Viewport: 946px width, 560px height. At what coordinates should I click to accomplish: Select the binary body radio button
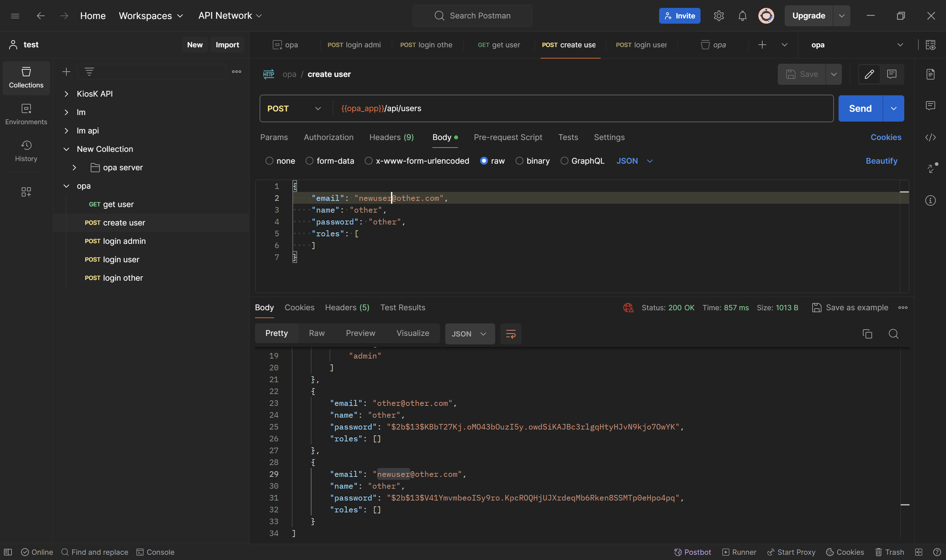519,161
